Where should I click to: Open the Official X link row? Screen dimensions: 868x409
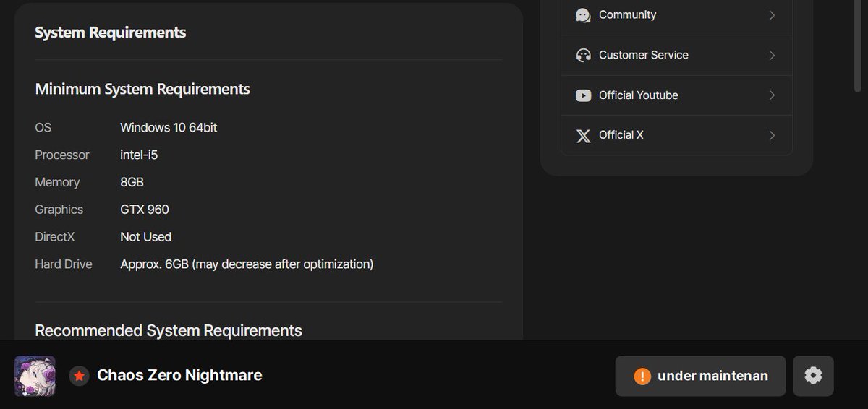[x=676, y=135]
